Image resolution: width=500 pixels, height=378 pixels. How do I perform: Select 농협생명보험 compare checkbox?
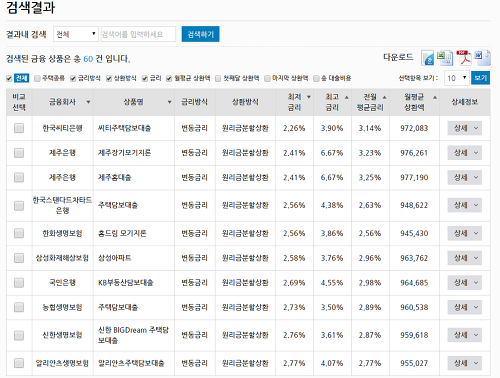click(x=19, y=307)
